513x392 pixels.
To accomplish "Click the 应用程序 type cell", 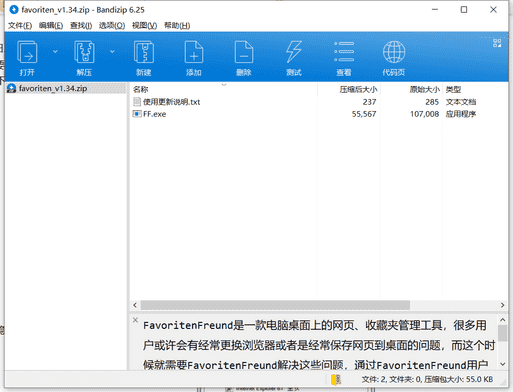I will click(461, 114).
